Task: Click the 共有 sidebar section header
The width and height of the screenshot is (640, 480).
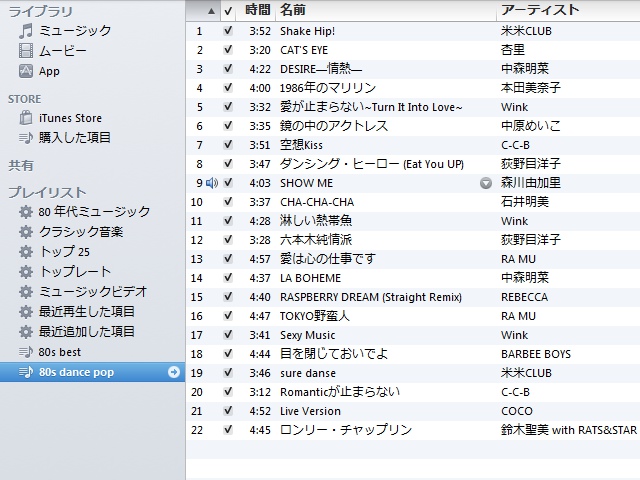Action: tap(20, 166)
